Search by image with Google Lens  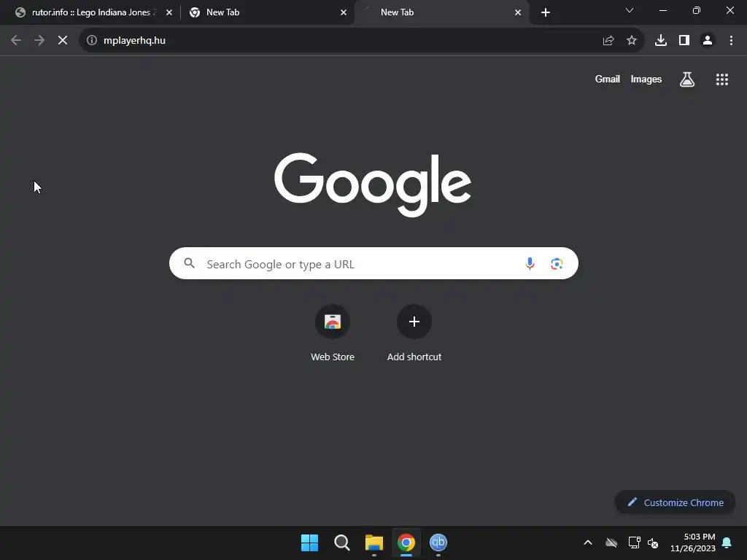(557, 263)
